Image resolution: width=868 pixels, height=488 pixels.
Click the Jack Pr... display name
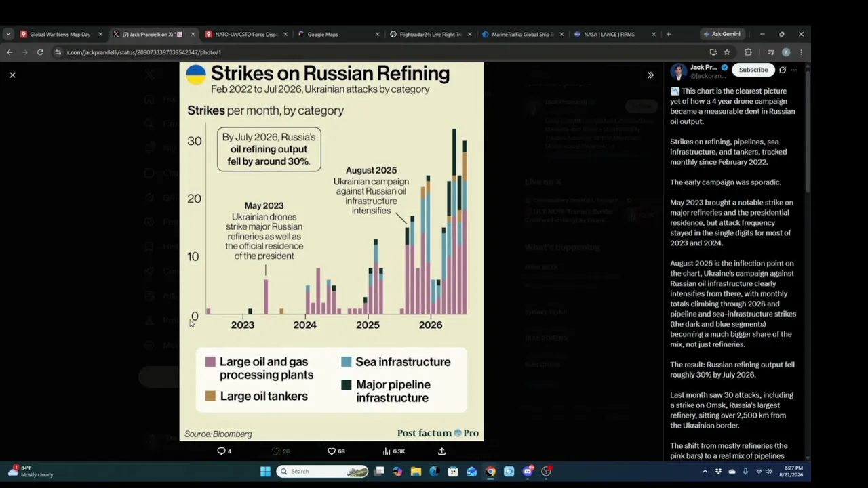pos(704,68)
